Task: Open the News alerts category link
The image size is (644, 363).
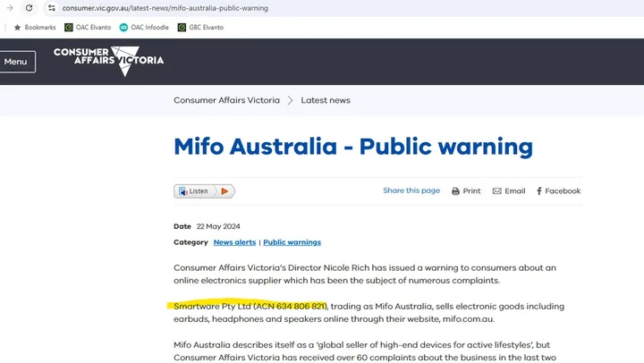Action: [234, 242]
